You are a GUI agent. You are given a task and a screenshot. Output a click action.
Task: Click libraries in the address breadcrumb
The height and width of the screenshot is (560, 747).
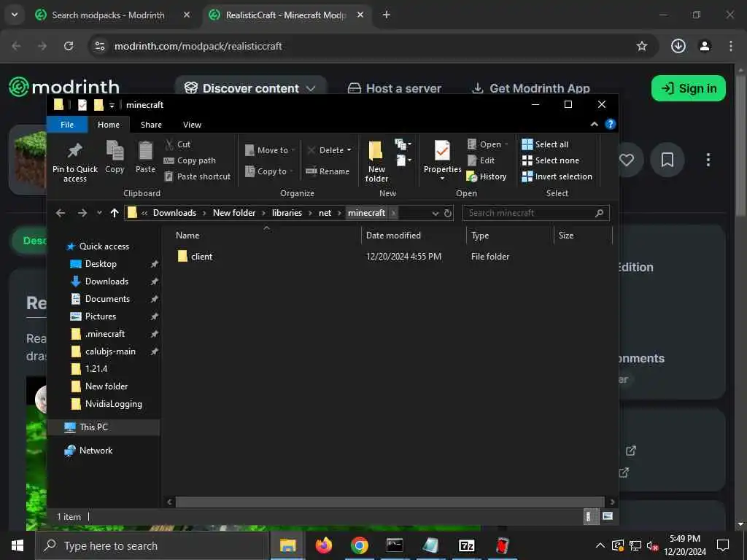[287, 213]
